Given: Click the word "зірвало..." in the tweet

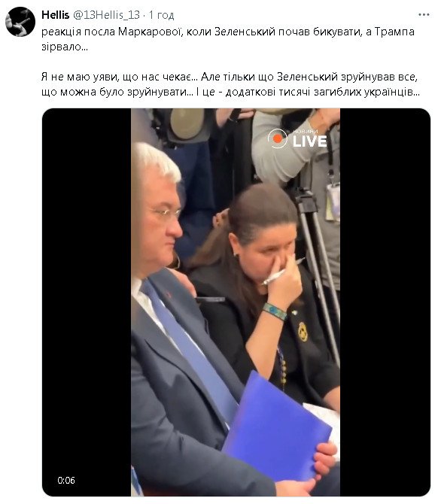Looking at the screenshot, I should tap(64, 47).
